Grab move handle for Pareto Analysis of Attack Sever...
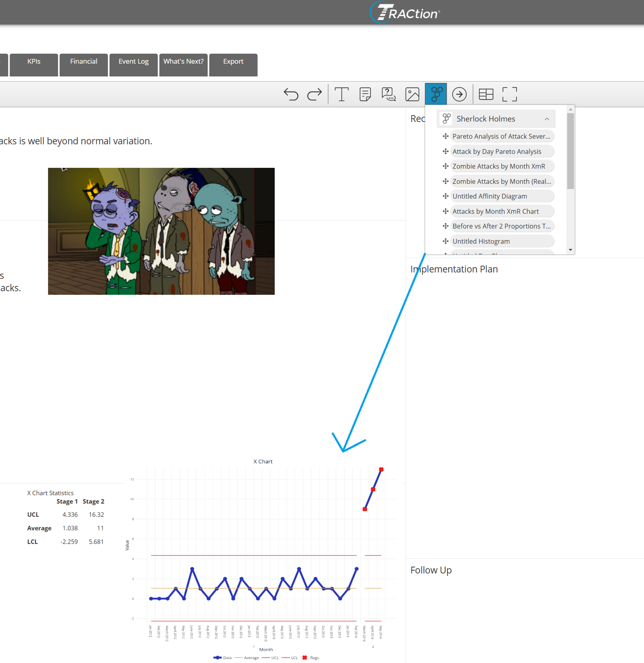 pos(445,136)
